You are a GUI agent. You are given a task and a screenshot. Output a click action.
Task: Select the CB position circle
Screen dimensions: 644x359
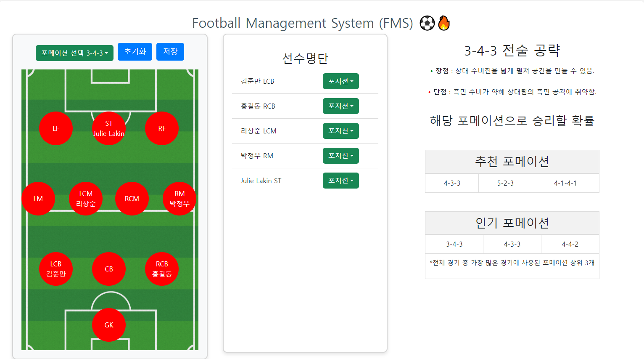click(109, 269)
